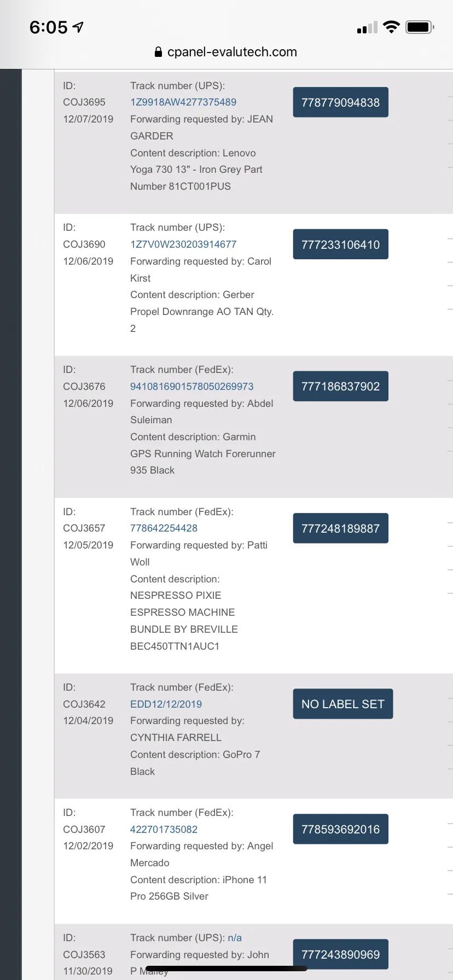Open FedEx tracking number 778642254428
This screenshot has width=453, height=980.
click(164, 528)
